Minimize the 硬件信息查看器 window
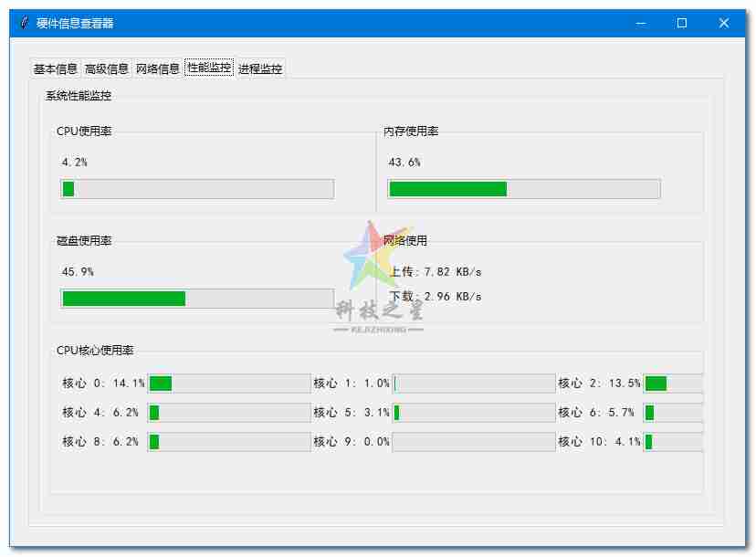 click(640, 24)
